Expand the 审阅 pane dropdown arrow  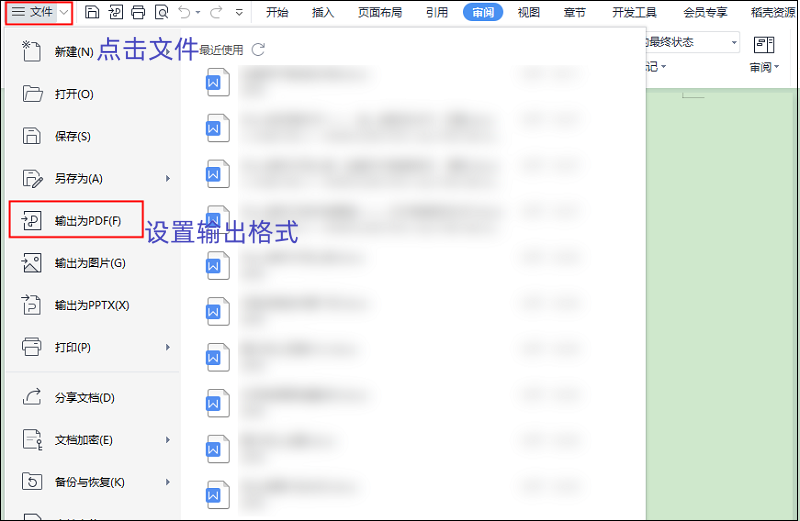click(x=777, y=67)
